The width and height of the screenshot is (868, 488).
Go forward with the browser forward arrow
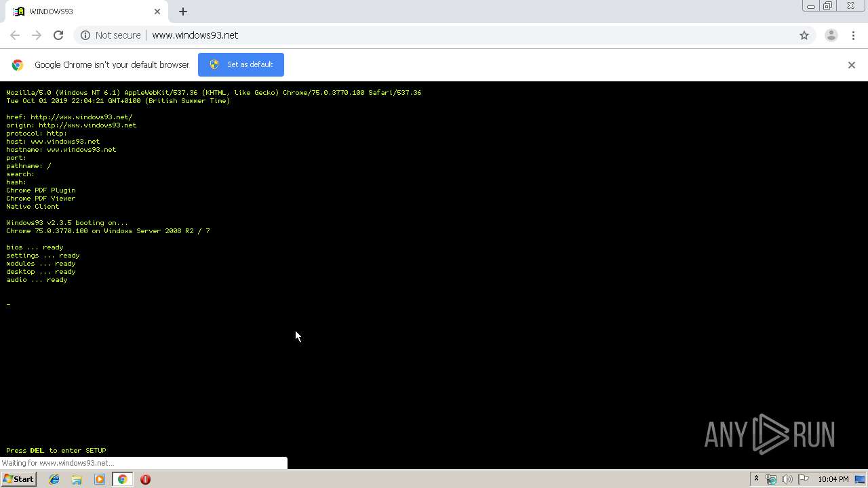tap(37, 35)
